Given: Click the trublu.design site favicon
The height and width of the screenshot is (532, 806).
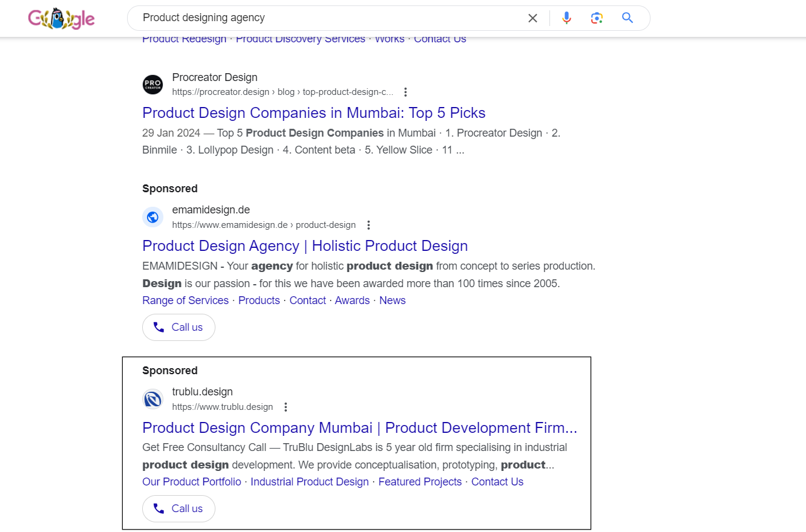Looking at the screenshot, I should click(152, 399).
